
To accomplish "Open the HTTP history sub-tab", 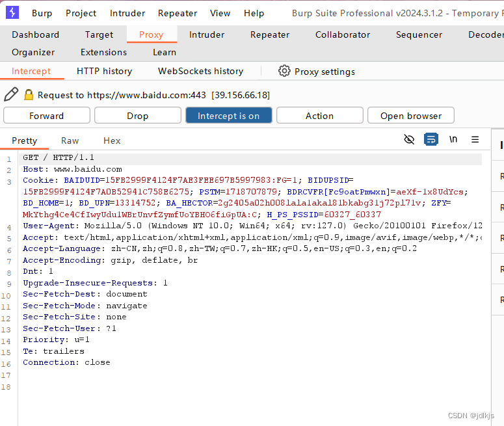I will [x=105, y=71].
